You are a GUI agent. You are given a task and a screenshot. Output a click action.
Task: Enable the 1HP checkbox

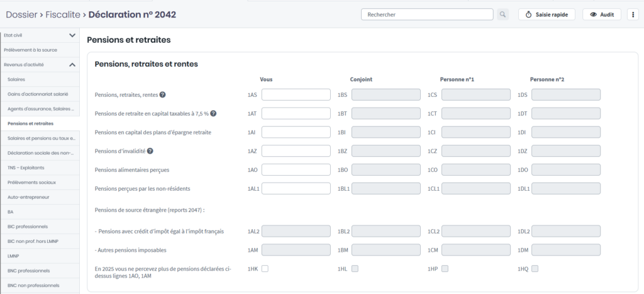(x=445, y=269)
